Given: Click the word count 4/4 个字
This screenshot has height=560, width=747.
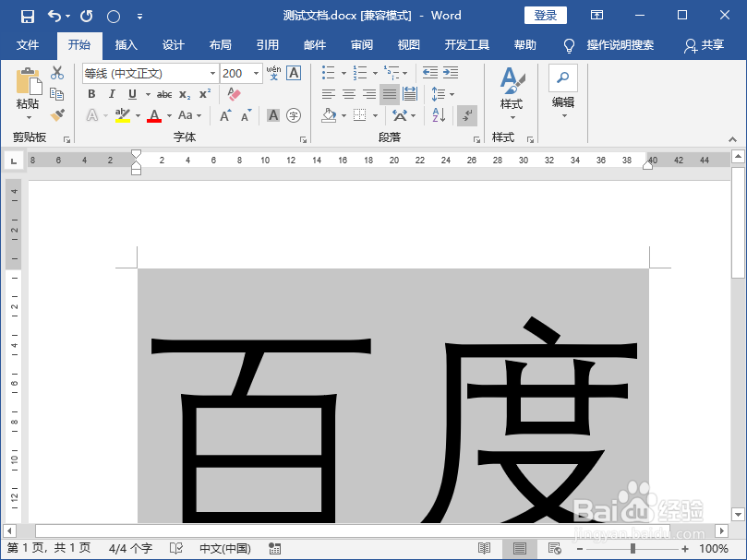Looking at the screenshot, I should click(x=130, y=549).
